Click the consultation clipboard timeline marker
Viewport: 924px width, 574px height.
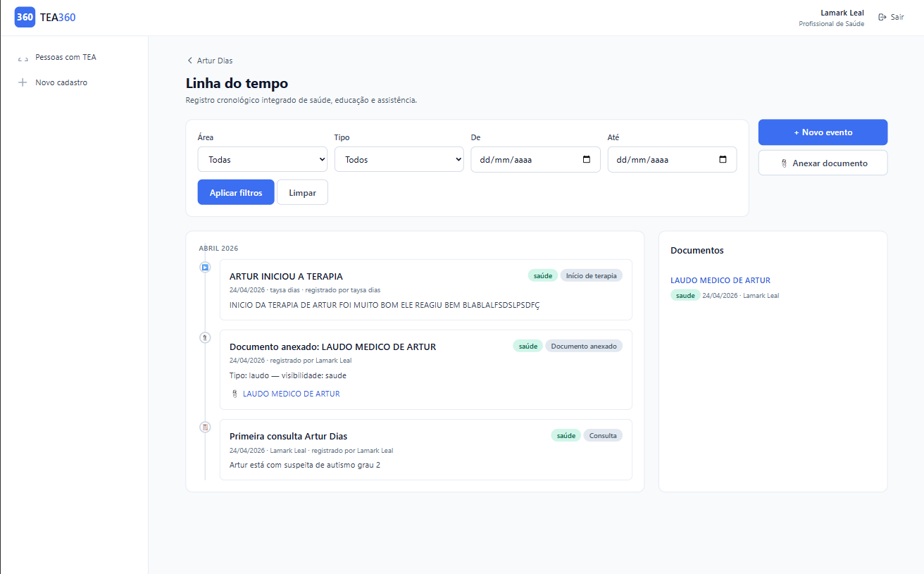tap(205, 427)
